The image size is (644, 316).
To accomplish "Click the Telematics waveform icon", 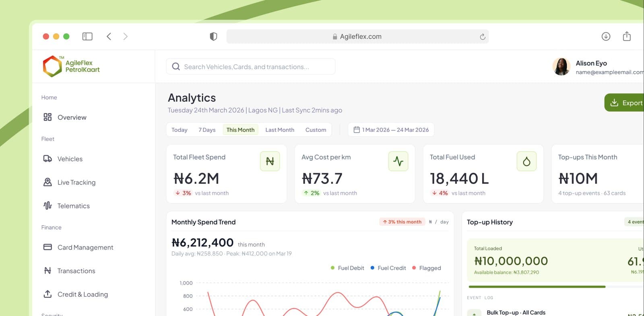I will tap(47, 205).
